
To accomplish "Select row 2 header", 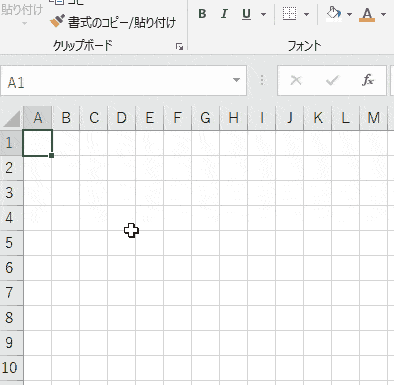I will pyautogui.click(x=11, y=168).
